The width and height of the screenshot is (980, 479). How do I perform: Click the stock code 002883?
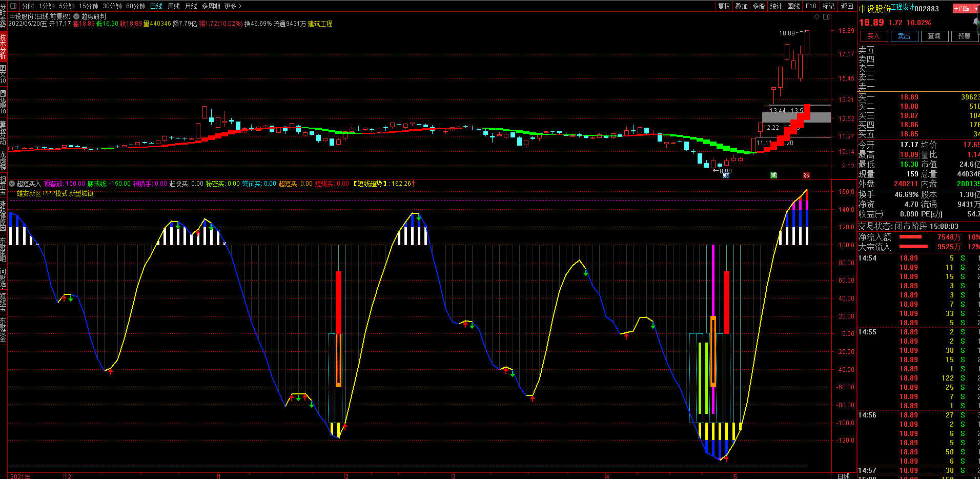tap(927, 9)
